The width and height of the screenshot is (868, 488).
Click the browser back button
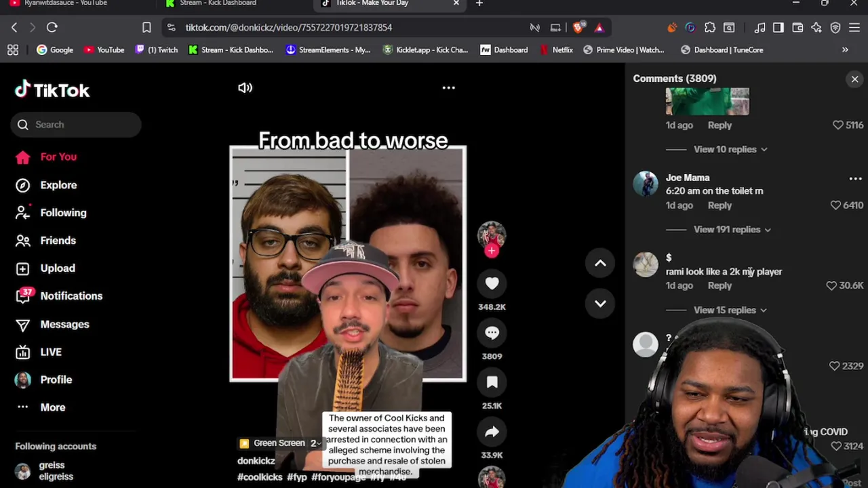[x=14, y=27]
